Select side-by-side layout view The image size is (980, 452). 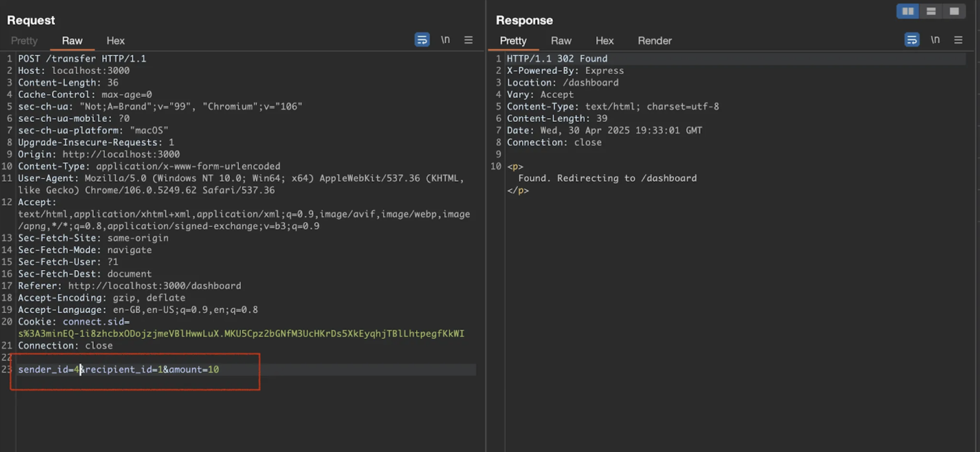pyautogui.click(x=908, y=11)
